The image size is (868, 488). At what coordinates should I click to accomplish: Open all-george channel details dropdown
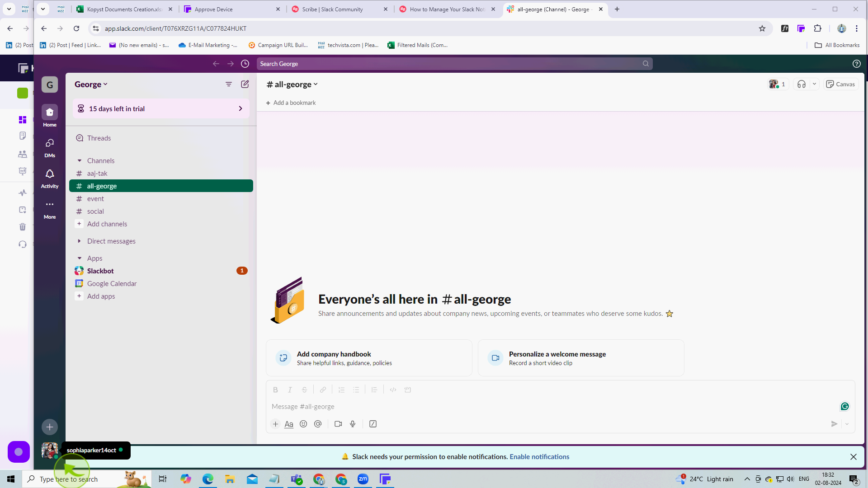292,84
